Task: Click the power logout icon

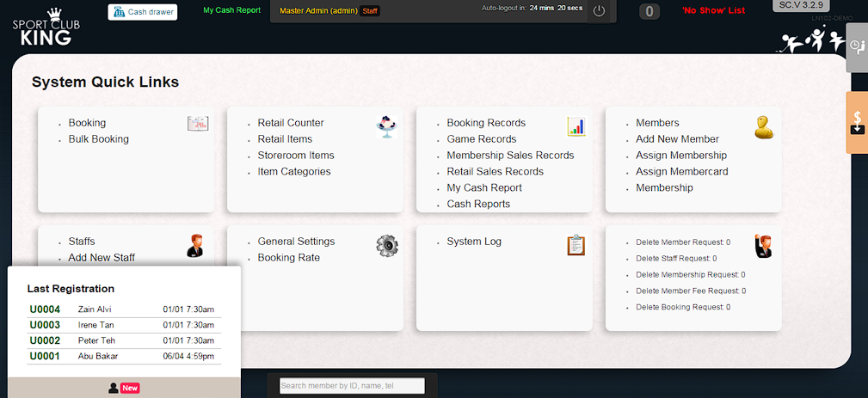Action: coord(600,11)
